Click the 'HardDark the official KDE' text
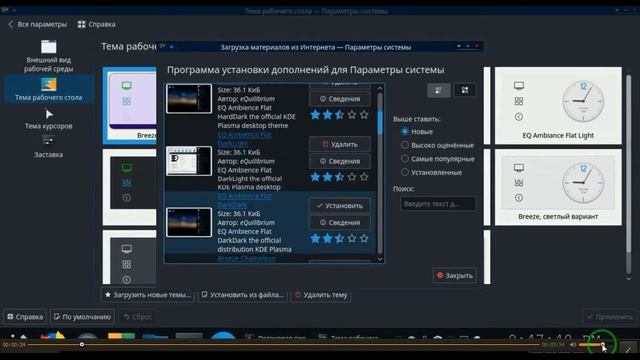640x360 pixels. point(256,117)
